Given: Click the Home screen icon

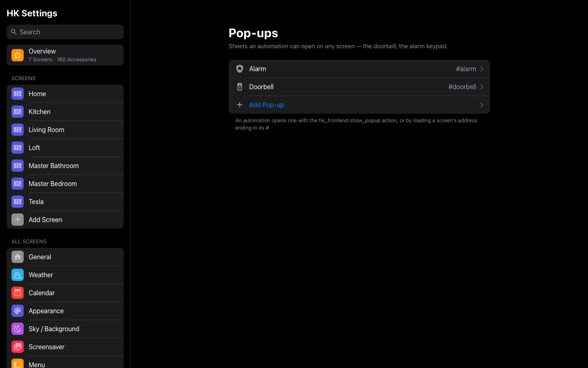Looking at the screenshot, I should pyautogui.click(x=18, y=94).
